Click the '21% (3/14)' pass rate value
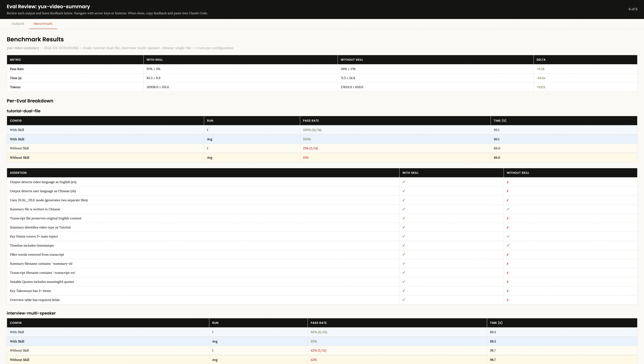 tap(310, 148)
